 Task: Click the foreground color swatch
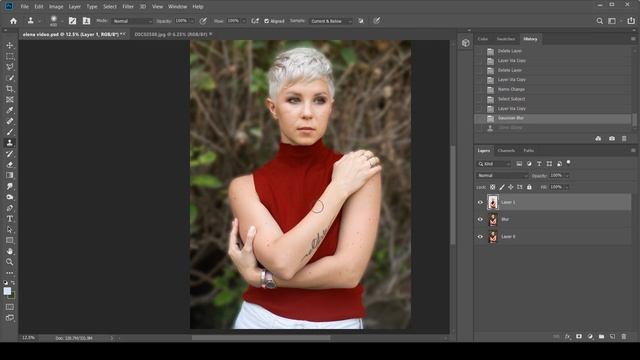tap(7, 291)
